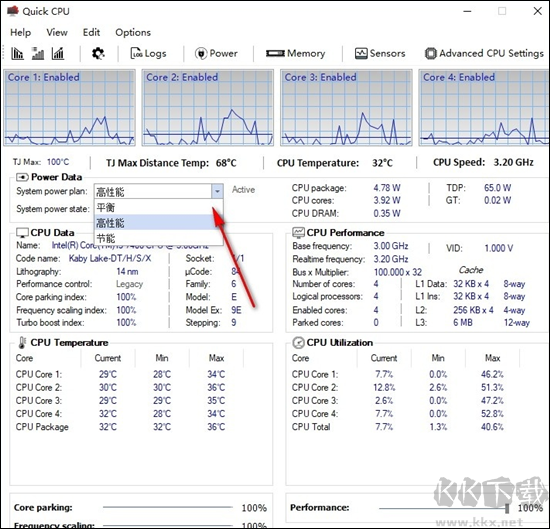550x529 pixels.
Task: Click the Bus x Multiplier 100.000 x 32 value
Action: coord(398,272)
